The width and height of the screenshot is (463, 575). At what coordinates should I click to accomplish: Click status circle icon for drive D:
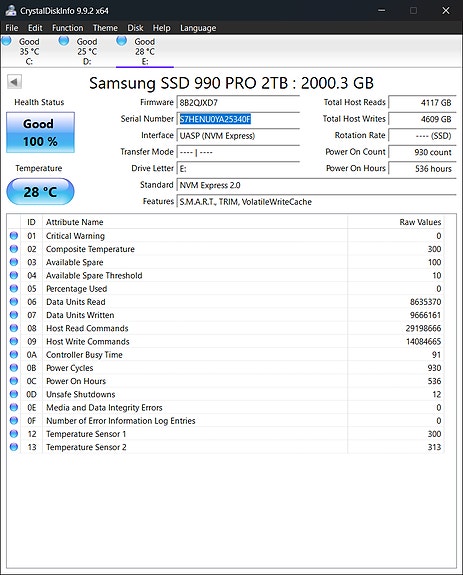coord(64,41)
